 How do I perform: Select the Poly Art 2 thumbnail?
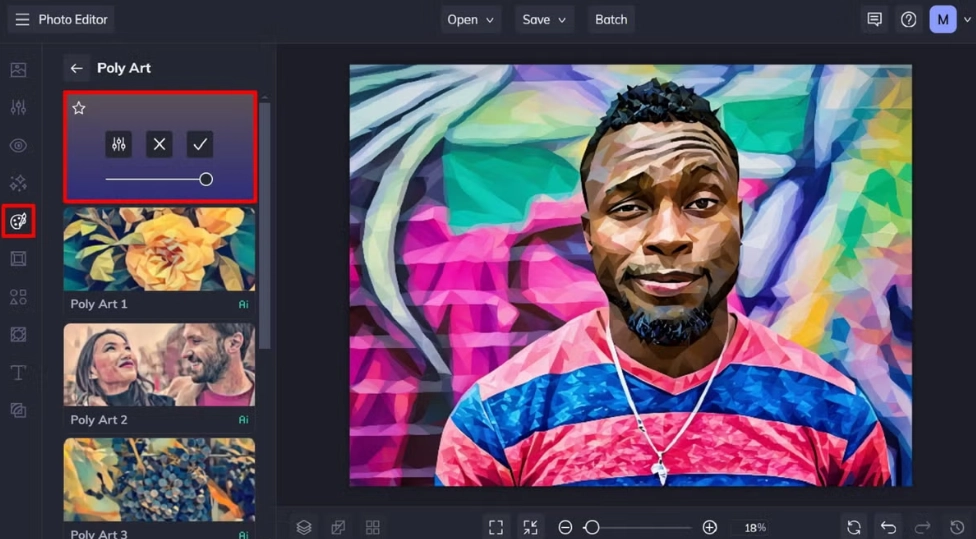[159, 364]
